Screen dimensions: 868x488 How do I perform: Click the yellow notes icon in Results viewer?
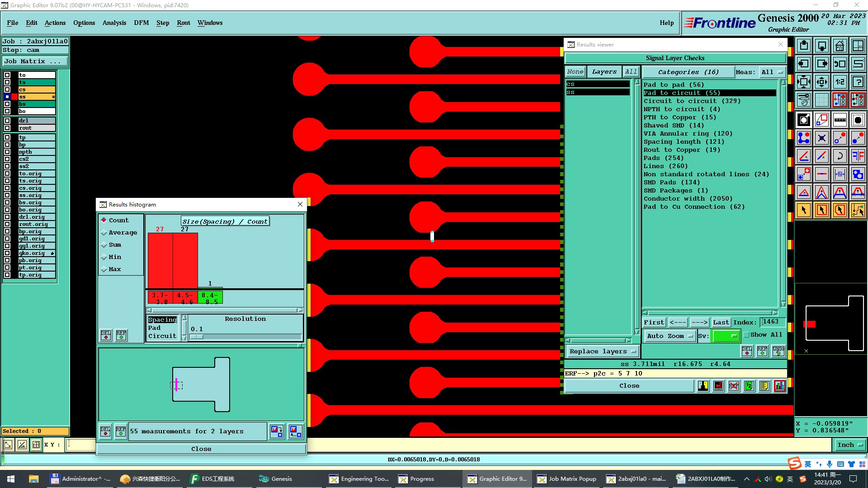coord(764,386)
